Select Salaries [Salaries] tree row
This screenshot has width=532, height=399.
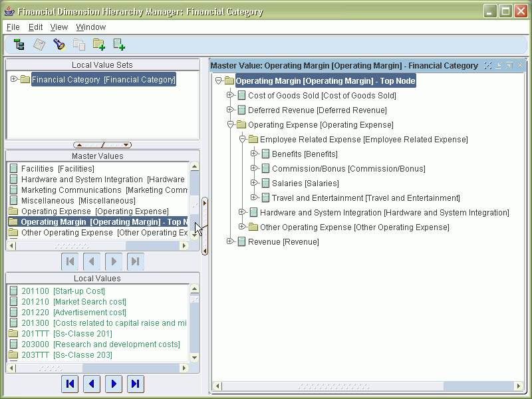tap(305, 184)
